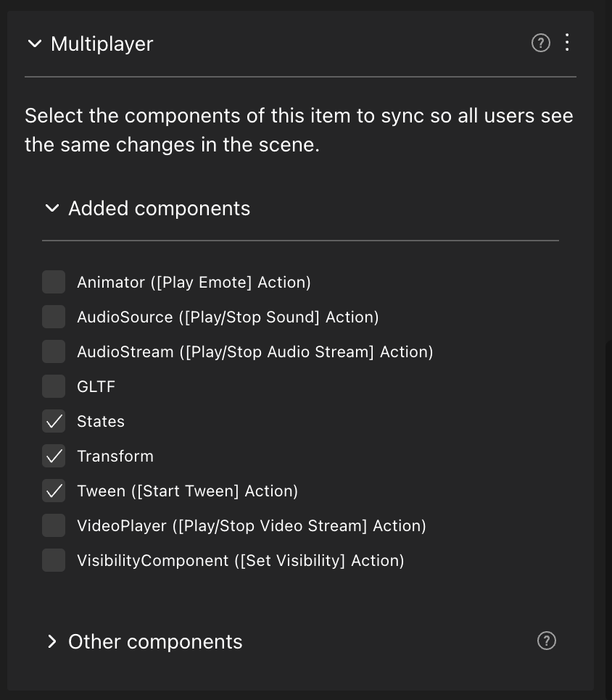612x700 pixels.
Task: Collapse the Added components list
Action: tap(51, 209)
